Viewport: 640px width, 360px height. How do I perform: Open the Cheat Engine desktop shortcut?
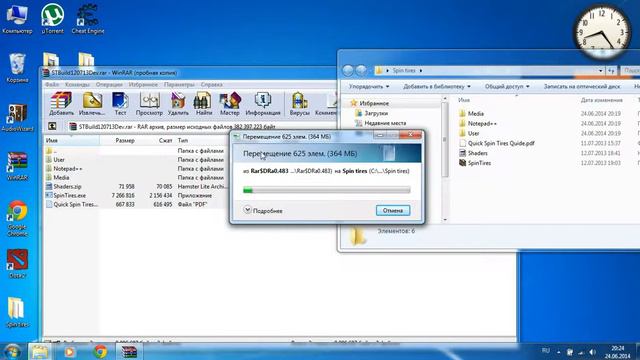point(87,19)
